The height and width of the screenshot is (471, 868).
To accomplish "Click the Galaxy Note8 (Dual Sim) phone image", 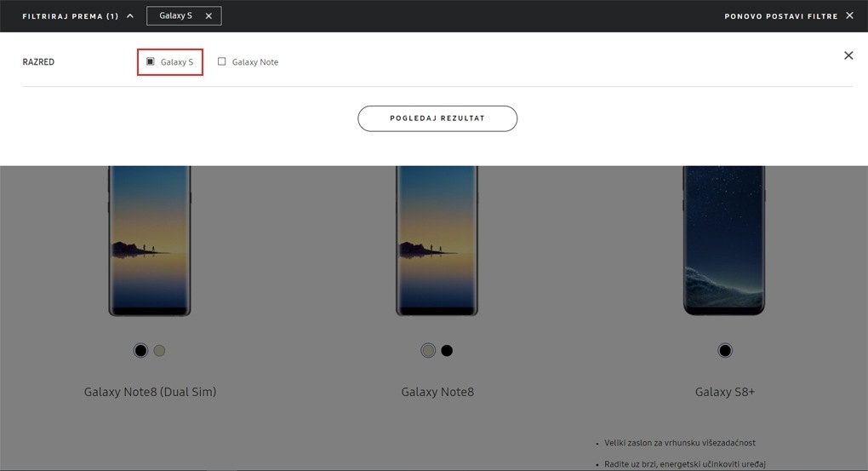I will click(x=150, y=241).
